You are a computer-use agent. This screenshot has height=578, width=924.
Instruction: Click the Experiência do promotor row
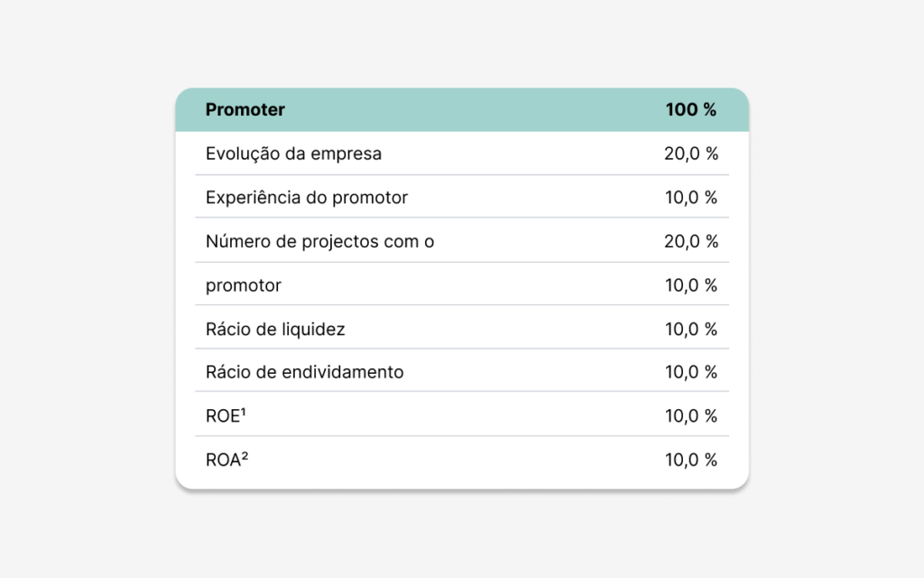coord(462,197)
